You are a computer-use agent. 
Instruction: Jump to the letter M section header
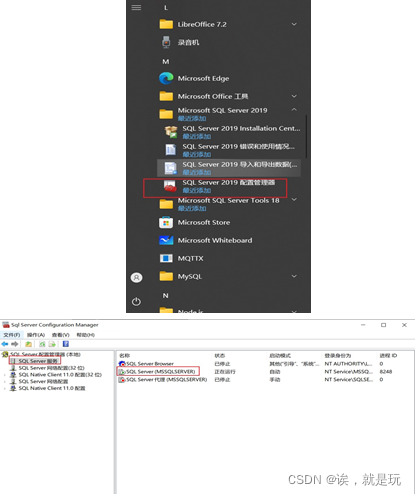coord(166,62)
